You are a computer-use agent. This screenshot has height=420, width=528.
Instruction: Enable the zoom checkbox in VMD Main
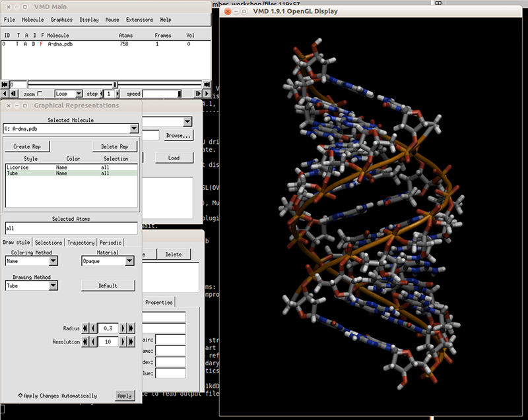tap(40, 94)
